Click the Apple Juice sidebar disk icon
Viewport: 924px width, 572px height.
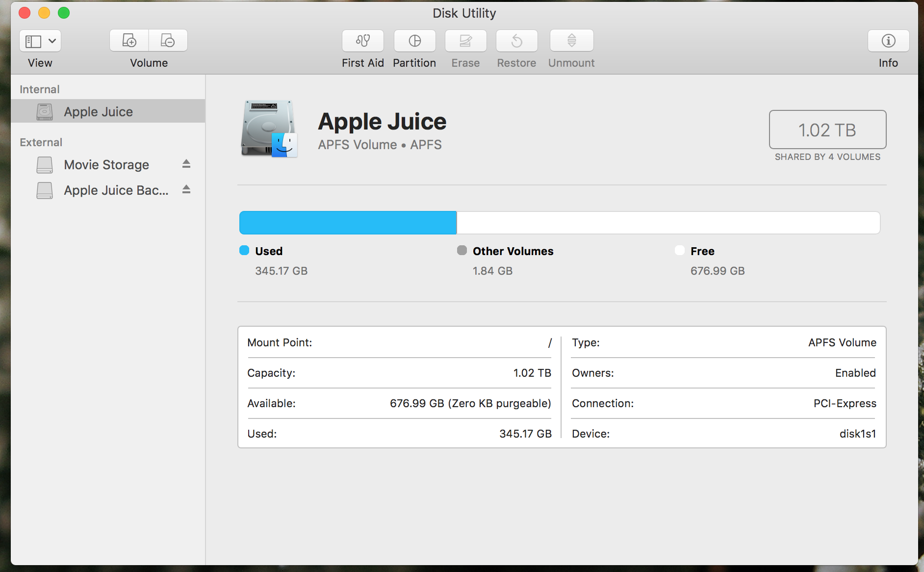[45, 112]
